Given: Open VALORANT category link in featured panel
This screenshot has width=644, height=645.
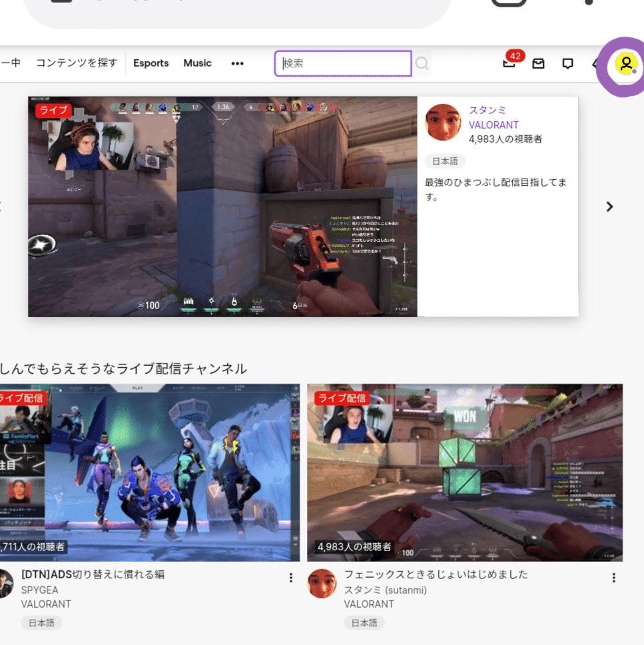Looking at the screenshot, I should (493, 125).
